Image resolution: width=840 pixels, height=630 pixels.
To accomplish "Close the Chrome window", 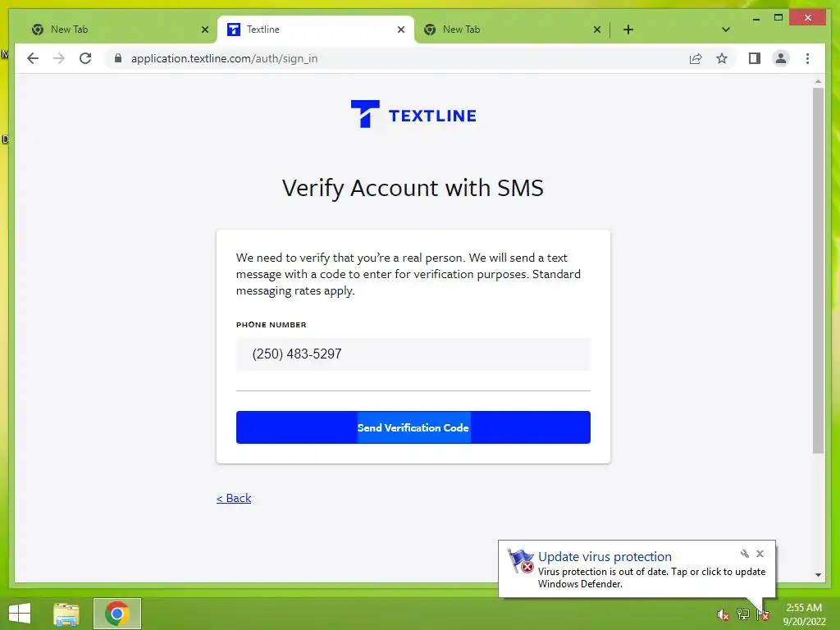I will pyautogui.click(x=808, y=18).
